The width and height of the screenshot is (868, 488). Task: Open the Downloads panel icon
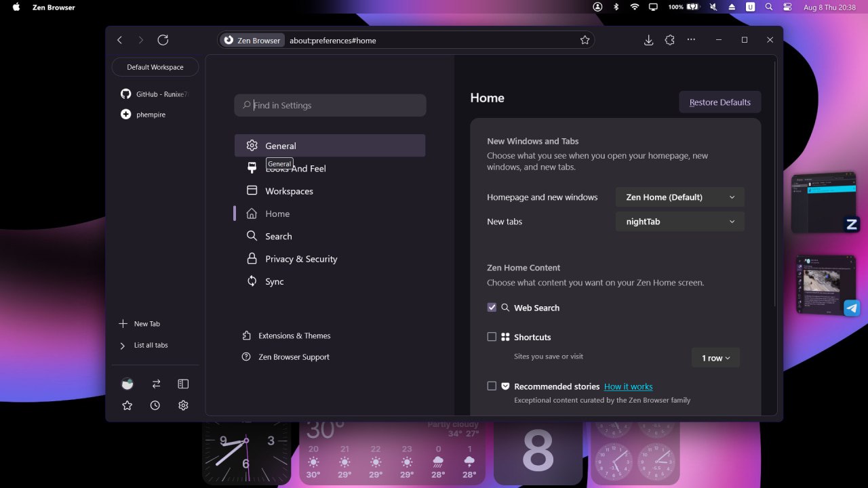click(x=648, y=40)
